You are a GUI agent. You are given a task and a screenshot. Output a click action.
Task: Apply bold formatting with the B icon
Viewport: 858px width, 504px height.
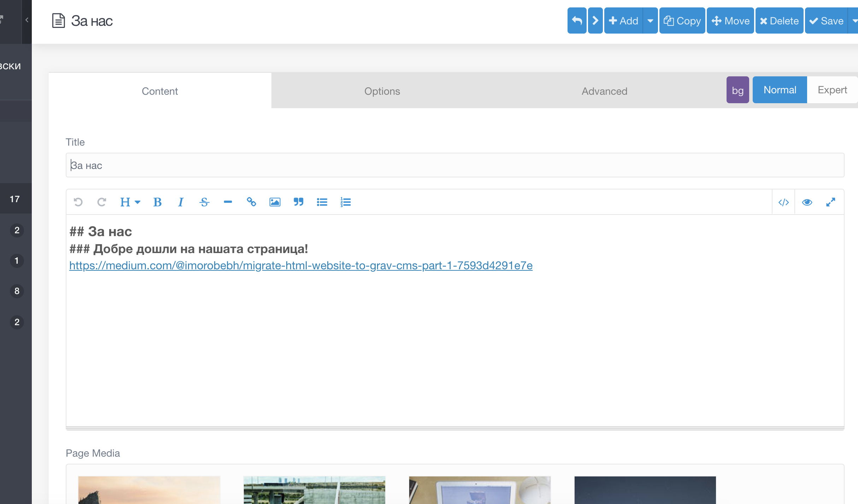[157, 202]
